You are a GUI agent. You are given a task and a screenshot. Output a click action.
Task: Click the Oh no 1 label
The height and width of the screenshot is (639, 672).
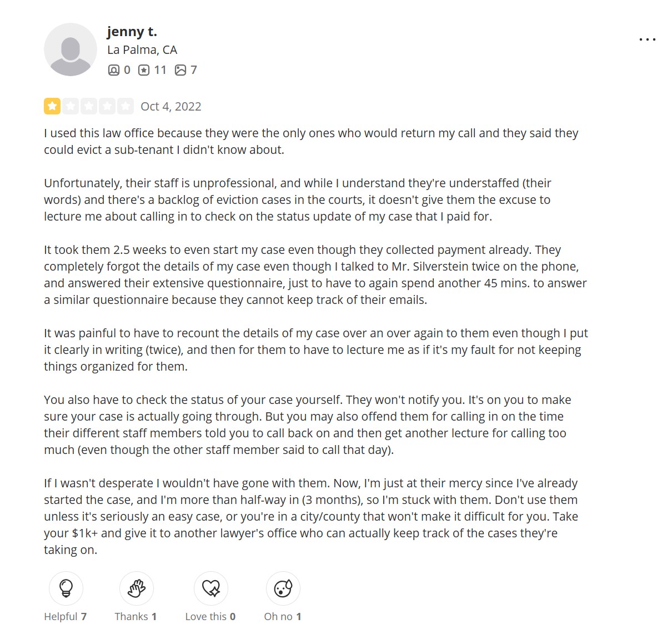coord(283,617)
